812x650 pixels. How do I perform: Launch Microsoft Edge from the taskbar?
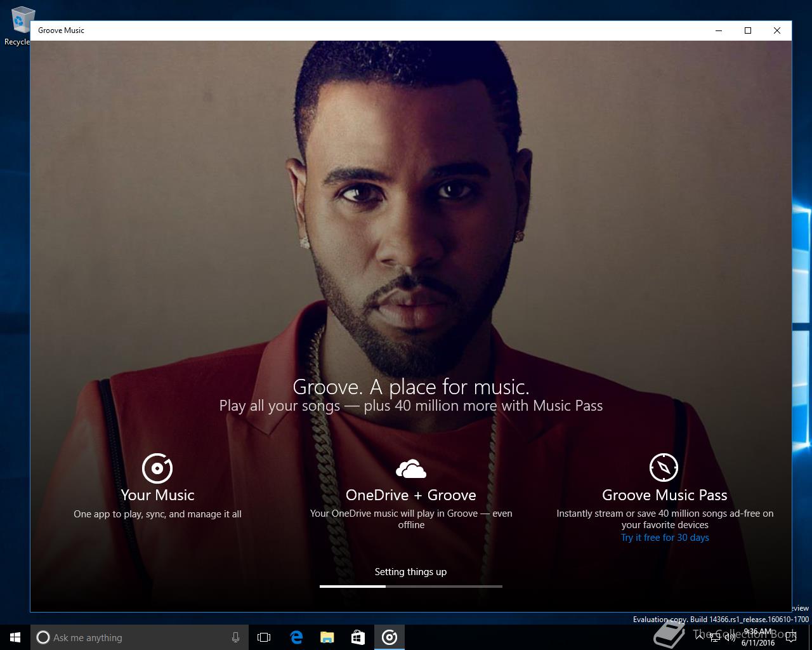point(296,637)
